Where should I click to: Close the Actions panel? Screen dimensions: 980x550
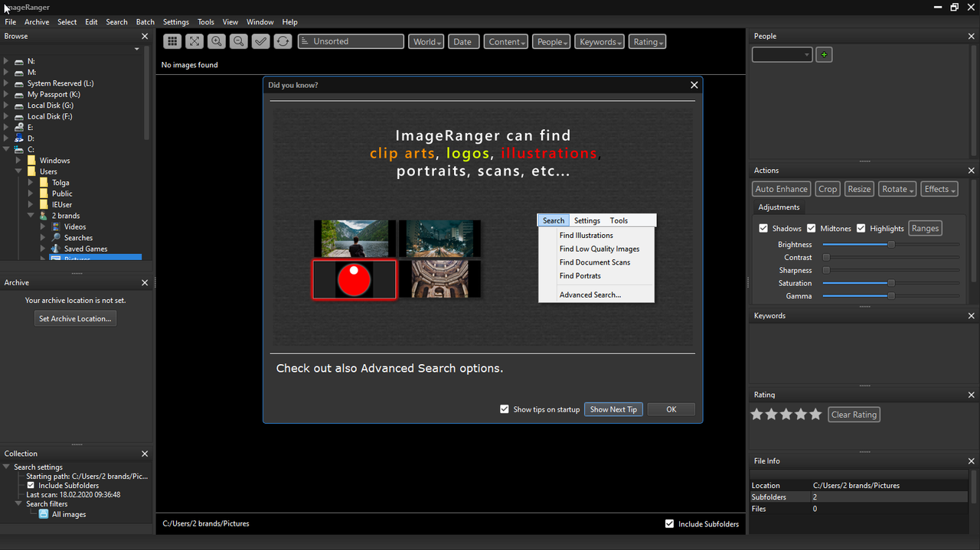click(x=972, y=171)
